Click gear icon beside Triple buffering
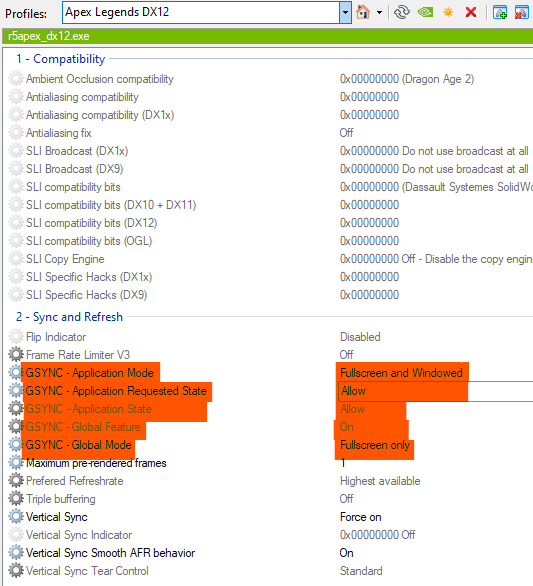Screen dimensions: 533x586 [x=16, y=498]
